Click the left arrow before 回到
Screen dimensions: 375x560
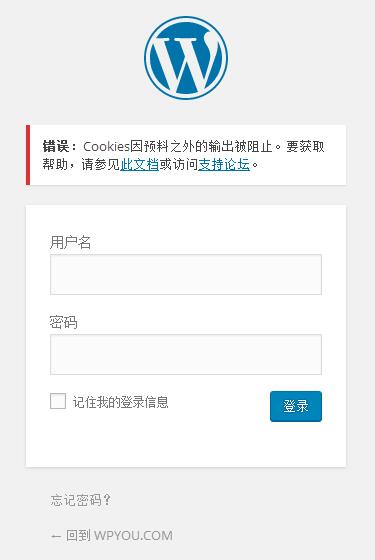pyautogui.click(x=55, y=536)
